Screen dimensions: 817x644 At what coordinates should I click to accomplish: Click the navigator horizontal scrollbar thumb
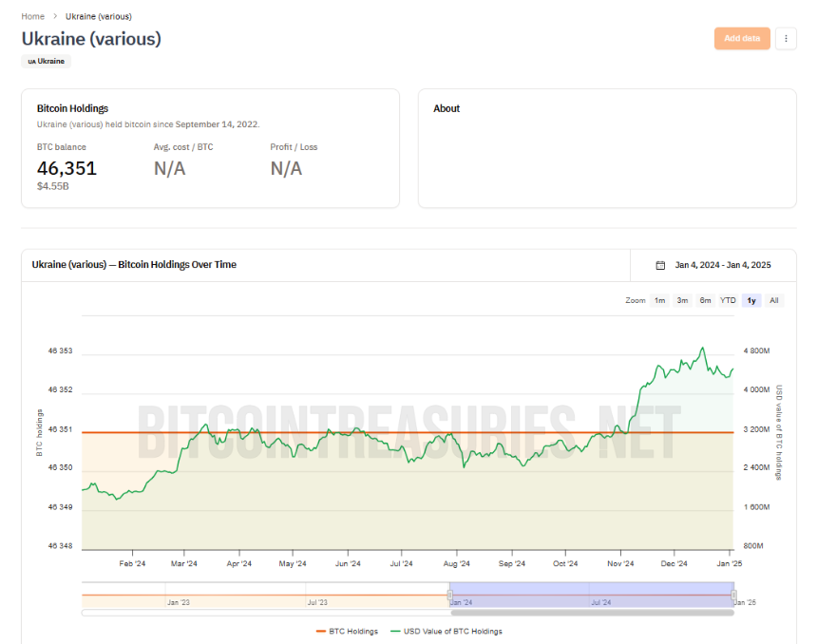coord(592,613)
